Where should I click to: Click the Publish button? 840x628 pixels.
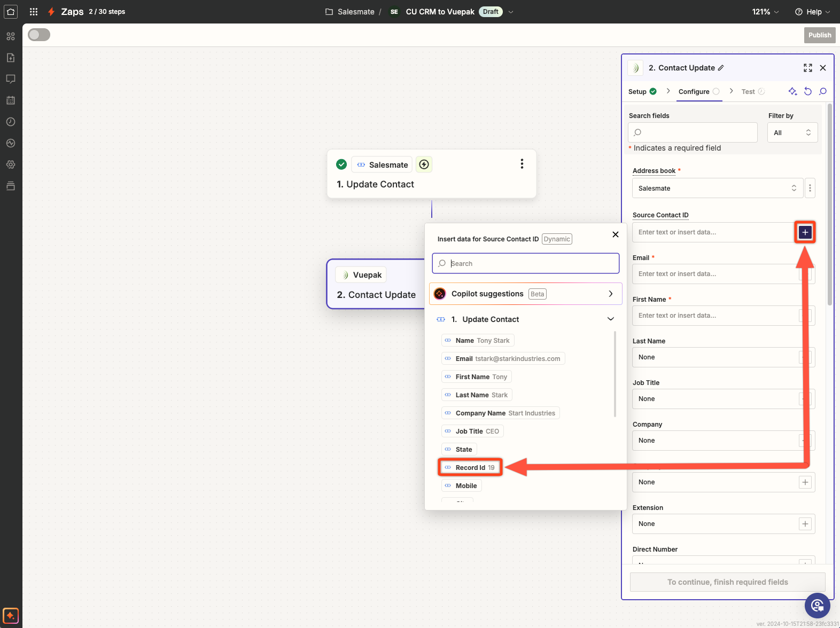coord(819,35)
